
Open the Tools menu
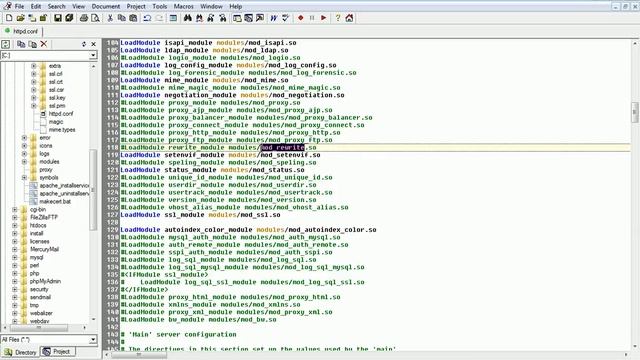point(160,6)
